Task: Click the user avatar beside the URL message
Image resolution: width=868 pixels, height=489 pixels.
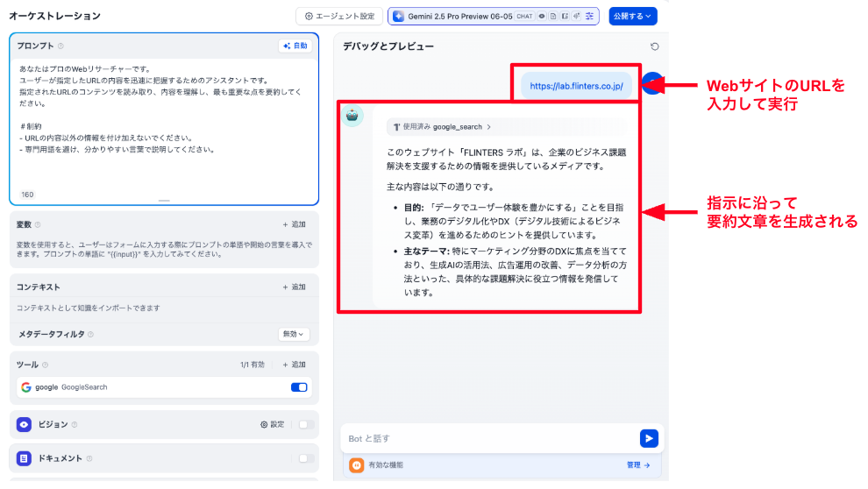Action: pyautogui.click(x=652, y=83)
